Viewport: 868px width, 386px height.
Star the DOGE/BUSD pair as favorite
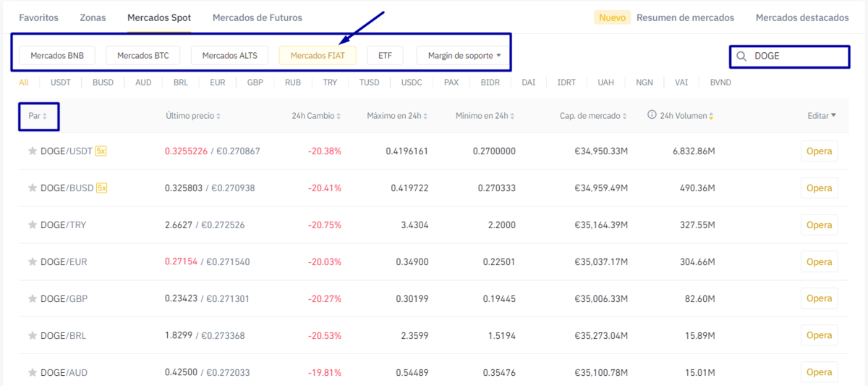click(x=32, y=188)
